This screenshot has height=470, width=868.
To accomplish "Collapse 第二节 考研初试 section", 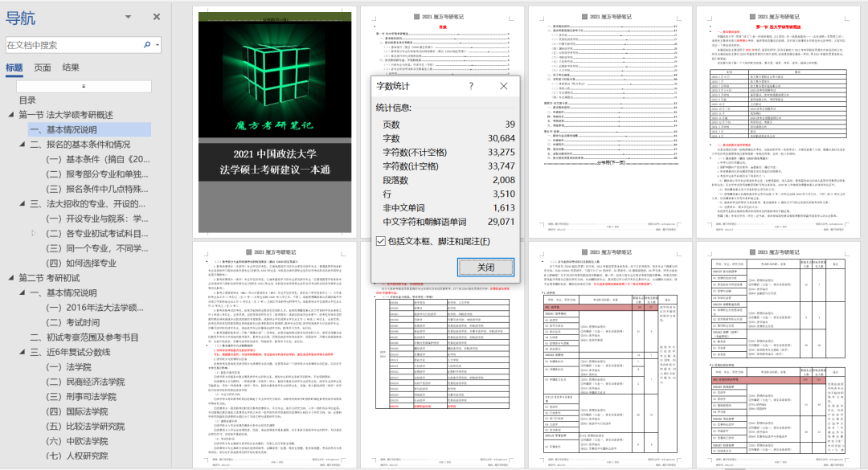I will click(x=11, y=278).
